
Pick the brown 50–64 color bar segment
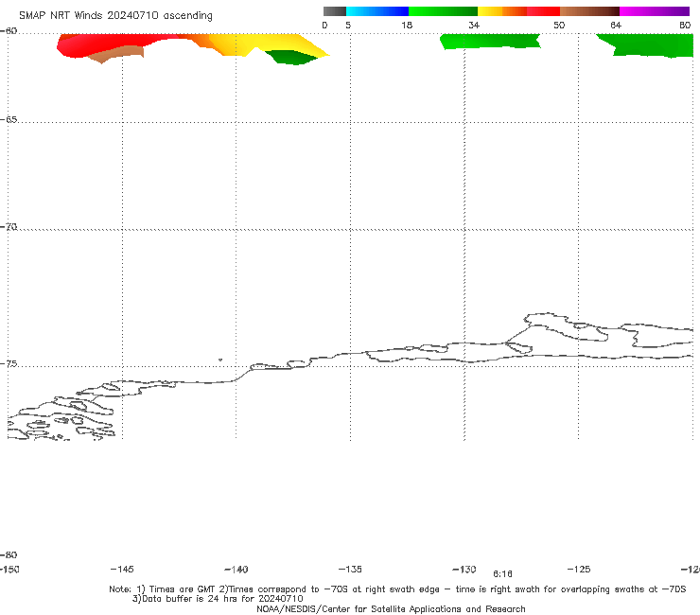point(589,11)
